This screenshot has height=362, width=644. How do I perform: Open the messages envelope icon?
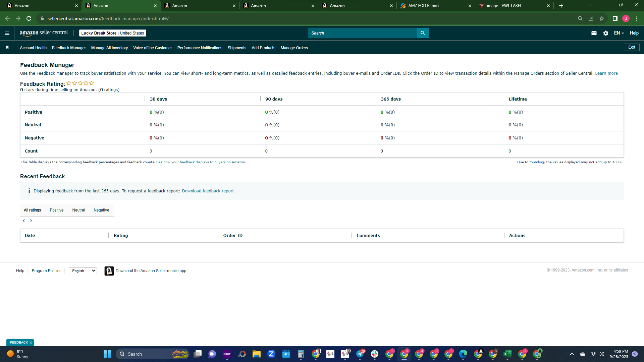coord(594,33)
